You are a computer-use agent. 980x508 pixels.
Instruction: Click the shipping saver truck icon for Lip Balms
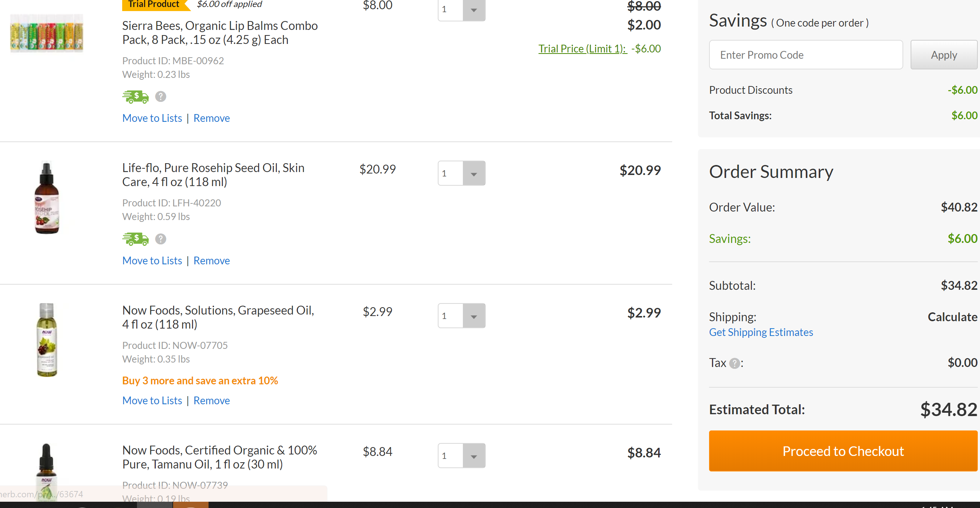click(x=135, y=97)
